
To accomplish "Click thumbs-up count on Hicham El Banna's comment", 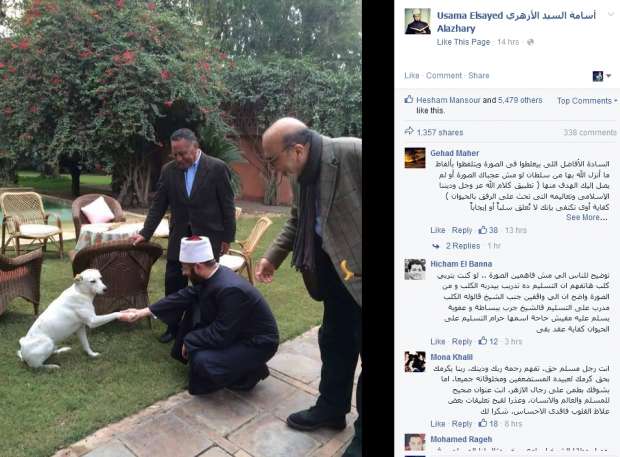I will click(488, 341).
